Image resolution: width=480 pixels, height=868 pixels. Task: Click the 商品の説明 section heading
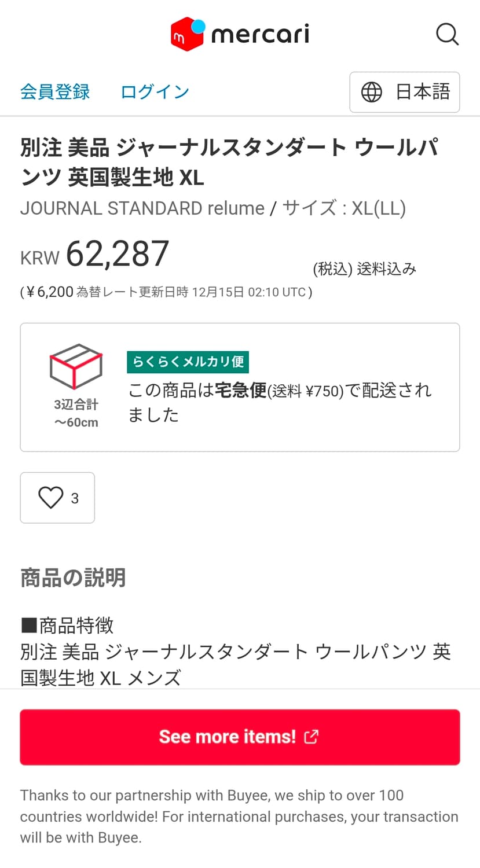tap(73, 578)
